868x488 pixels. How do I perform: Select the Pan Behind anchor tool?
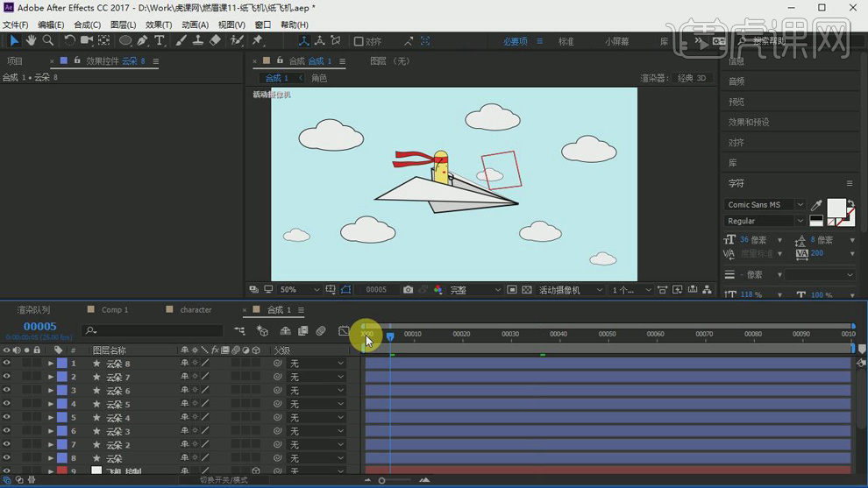pos(103,40)
